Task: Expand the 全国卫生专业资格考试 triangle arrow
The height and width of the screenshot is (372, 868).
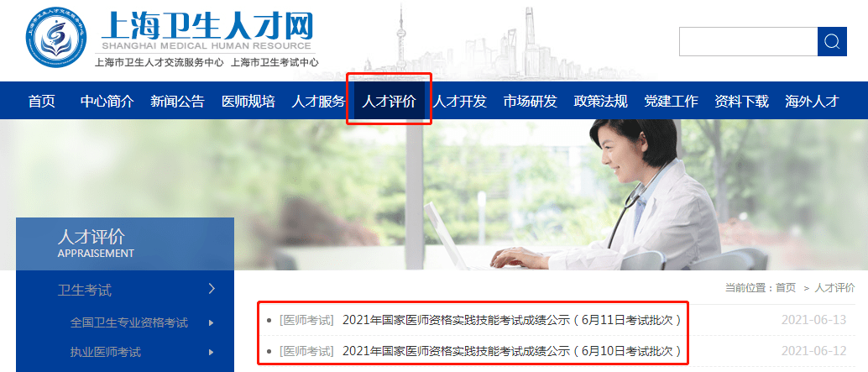Action: [x=211, y=322]
